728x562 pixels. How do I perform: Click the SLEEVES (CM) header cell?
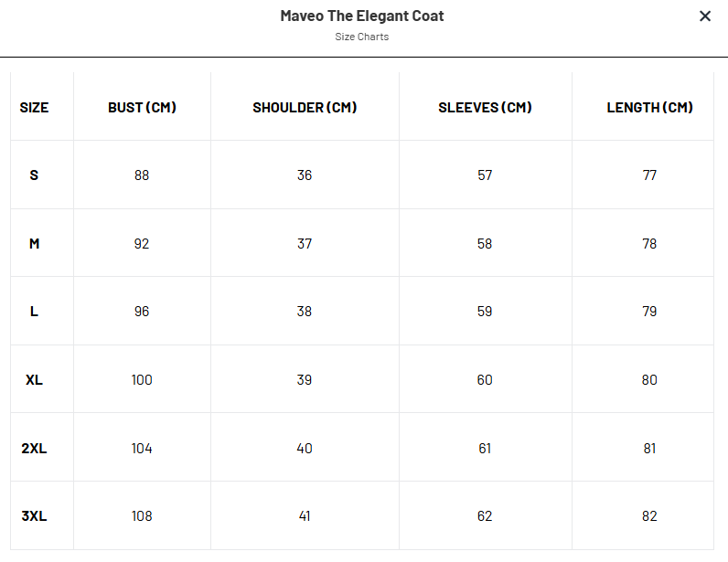[x=485, y=107]
